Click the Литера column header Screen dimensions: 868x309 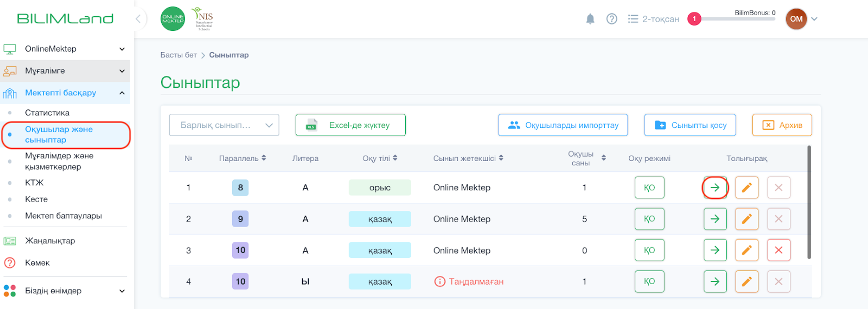305,158
